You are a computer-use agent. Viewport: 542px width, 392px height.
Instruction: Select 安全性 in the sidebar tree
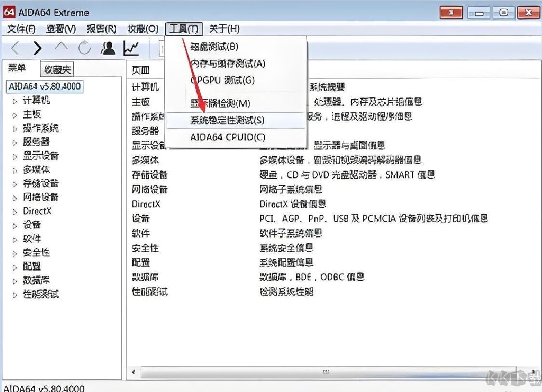pos(36,252)
